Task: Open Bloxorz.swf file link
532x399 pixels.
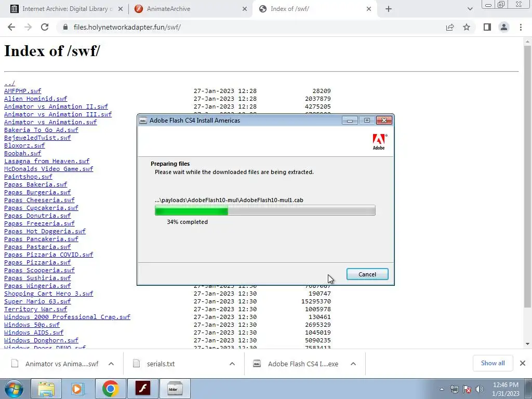Action: coord(24,145)
